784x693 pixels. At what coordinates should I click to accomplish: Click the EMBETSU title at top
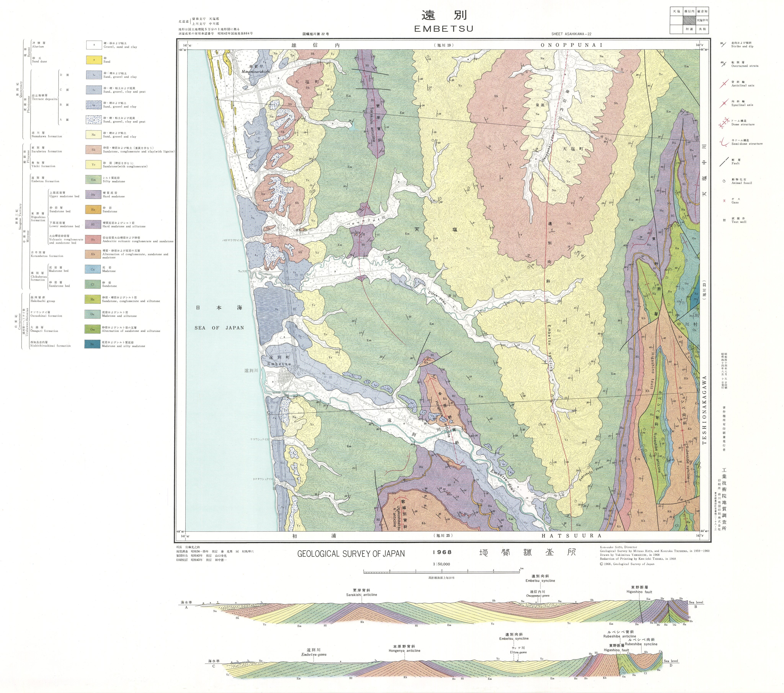tap(444, 29)
